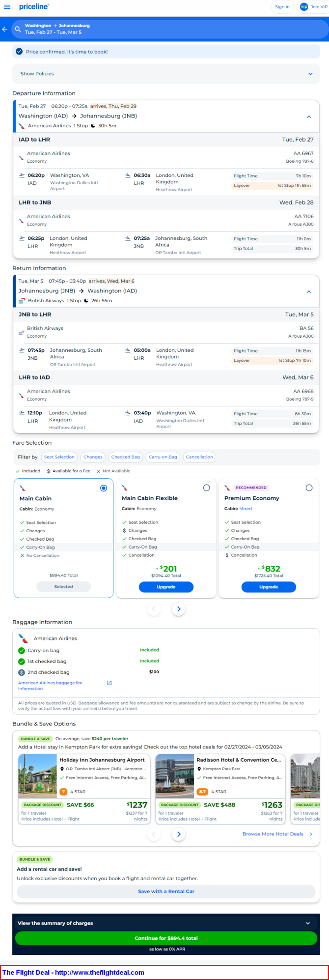Click the back arrow in search bar
This screenshot has height=980, width=329.
[5, 29]
